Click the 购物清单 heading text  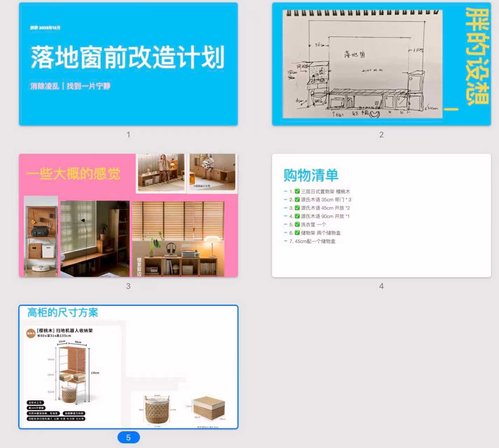coord(311,175)
